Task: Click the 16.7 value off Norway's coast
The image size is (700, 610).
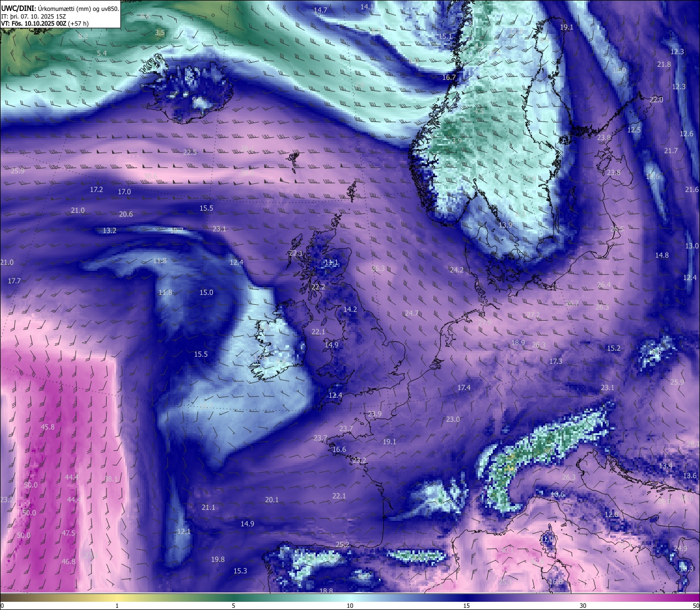Action: click(x=449, y=78)
